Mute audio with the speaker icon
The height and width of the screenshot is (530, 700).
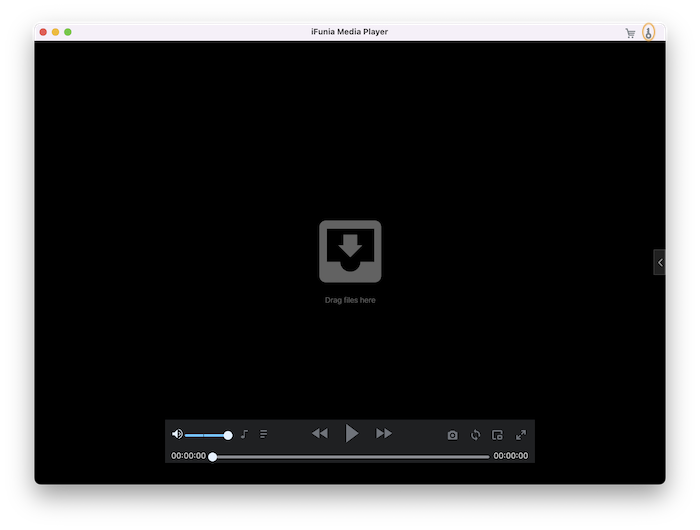click(x=177, y=434)
